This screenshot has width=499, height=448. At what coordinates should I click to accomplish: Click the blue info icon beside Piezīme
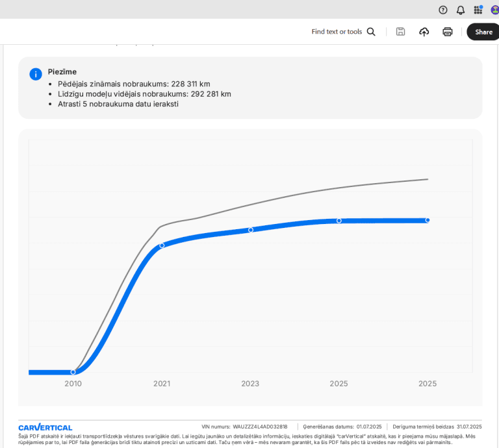[36, 74]
